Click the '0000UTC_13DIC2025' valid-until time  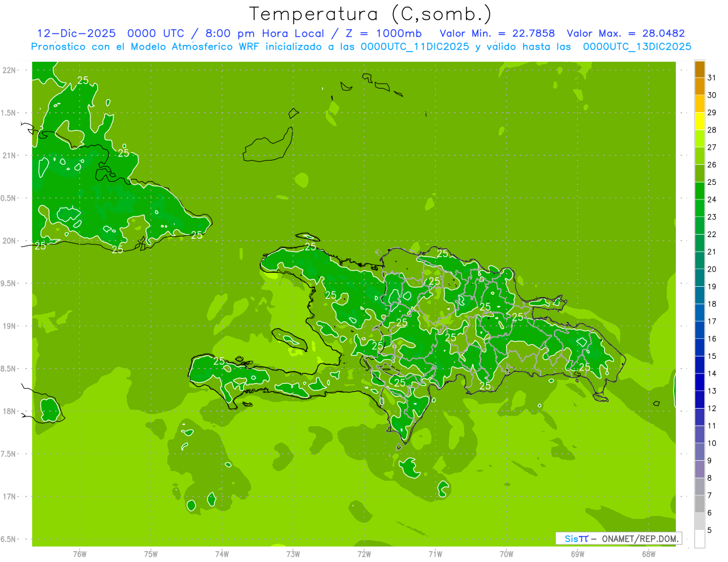(637, 47)
